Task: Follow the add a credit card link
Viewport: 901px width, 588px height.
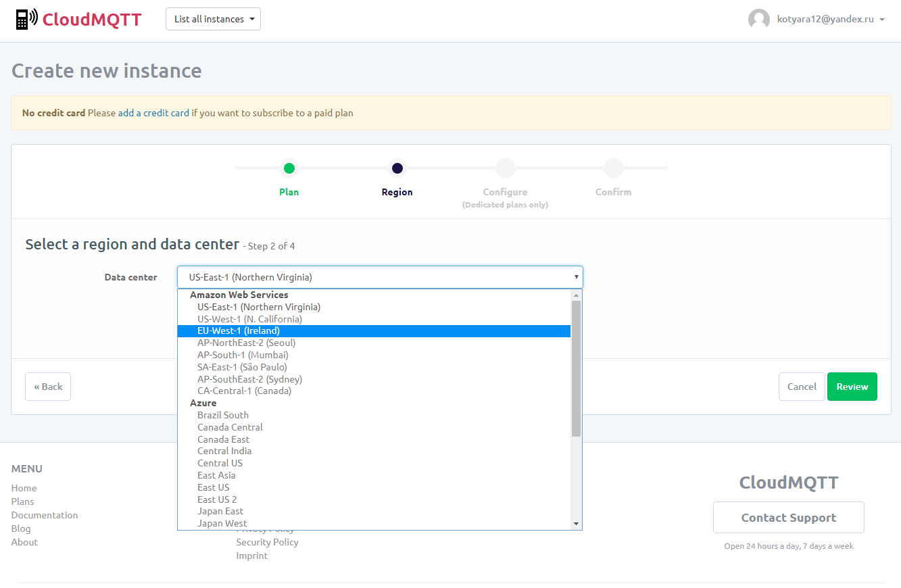Action: coord(153,113)
